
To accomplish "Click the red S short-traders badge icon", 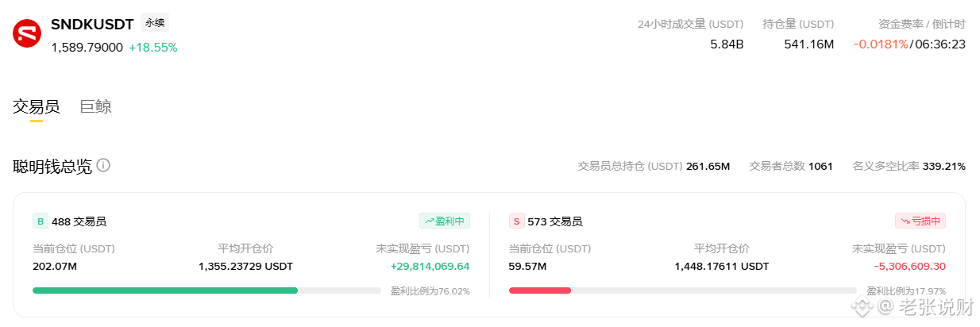I will (x=516, y=221).
